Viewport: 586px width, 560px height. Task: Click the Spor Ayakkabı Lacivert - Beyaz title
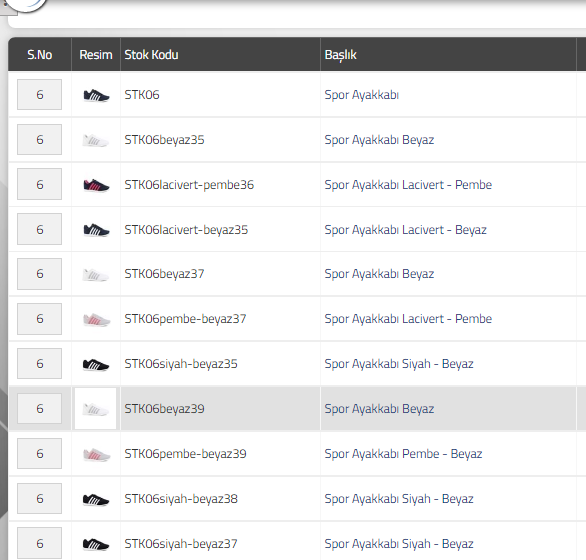point(405,230)
